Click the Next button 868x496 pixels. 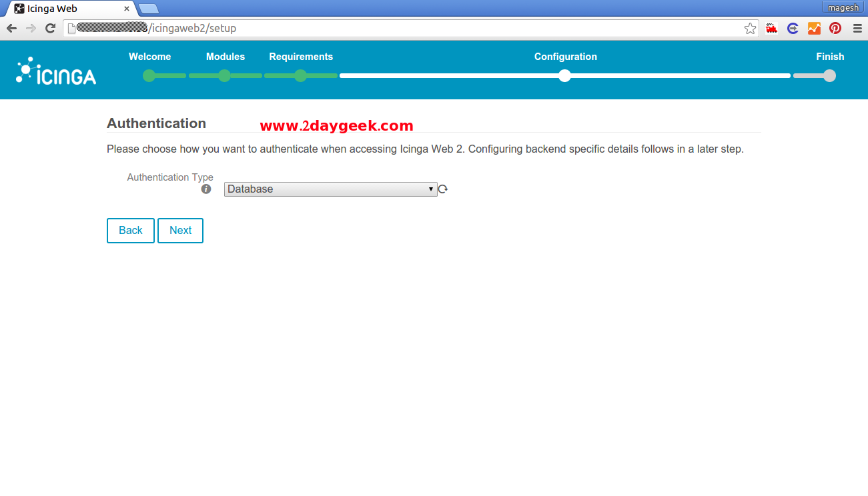[180, 231]
